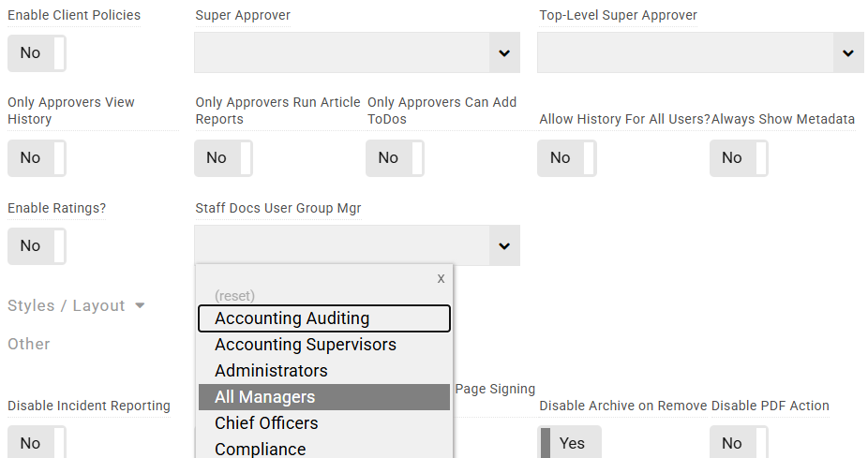
Task: Toggle Disable Archive on Remove switch
Action: (570, 443)
